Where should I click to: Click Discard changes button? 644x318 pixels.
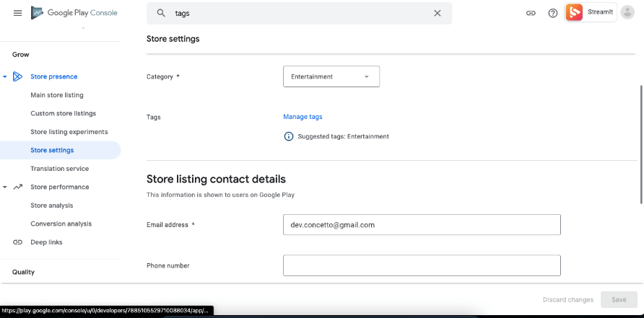point(567,300)
